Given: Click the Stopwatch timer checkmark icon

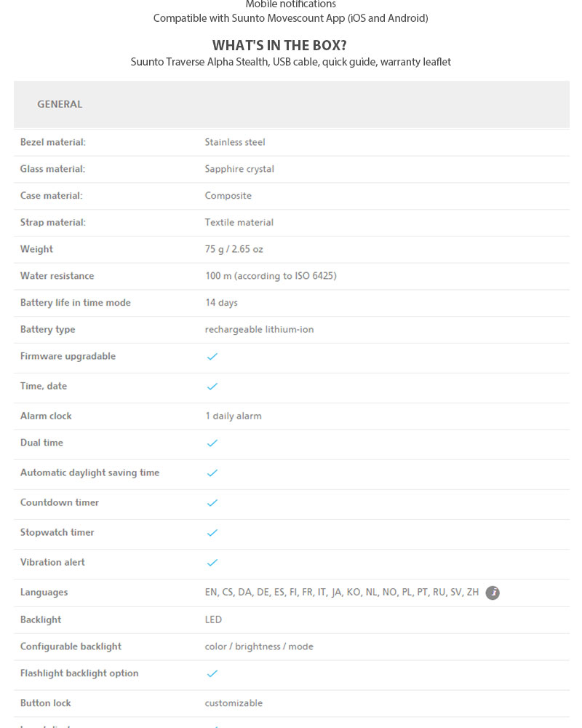Looking at the screenshot, I should (212, 533).
